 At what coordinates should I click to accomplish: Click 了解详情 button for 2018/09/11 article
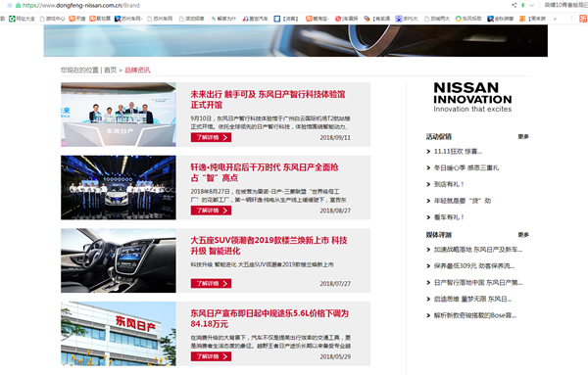pyautogui.click(x=211, y=137)
